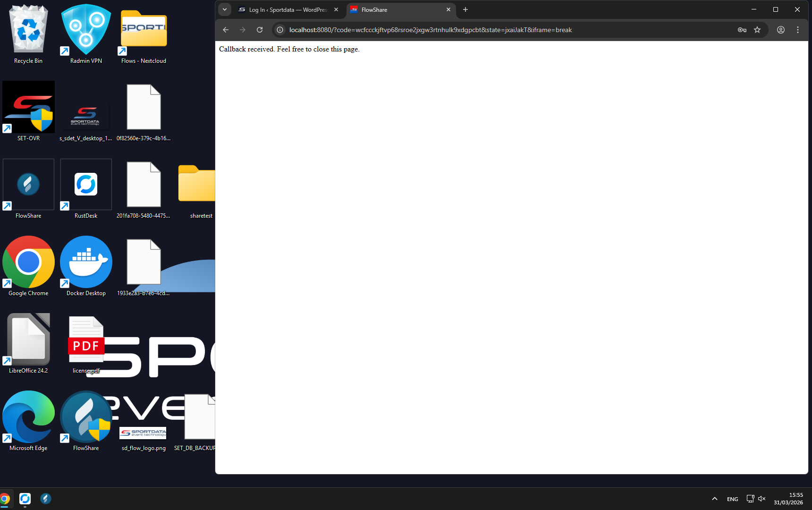The width and height of the screenshot is (812, 510).
Task: Open the password manager key icon
Action: [742, 30]
